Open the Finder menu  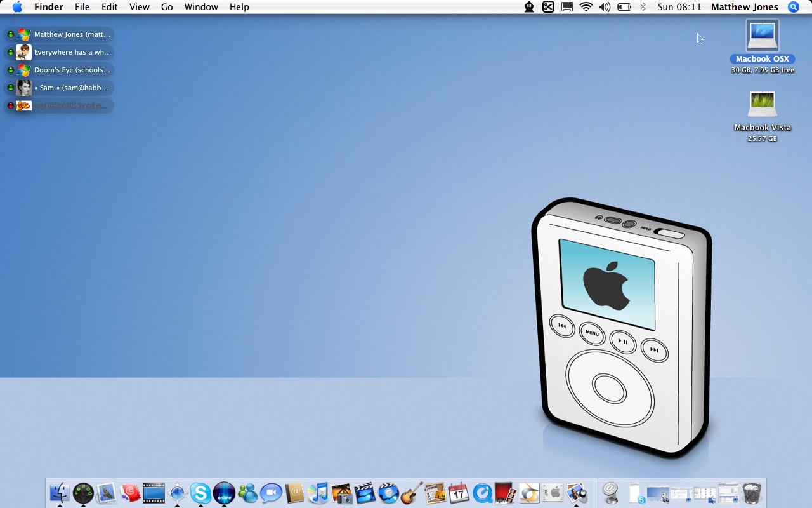[x=48, y=7]
